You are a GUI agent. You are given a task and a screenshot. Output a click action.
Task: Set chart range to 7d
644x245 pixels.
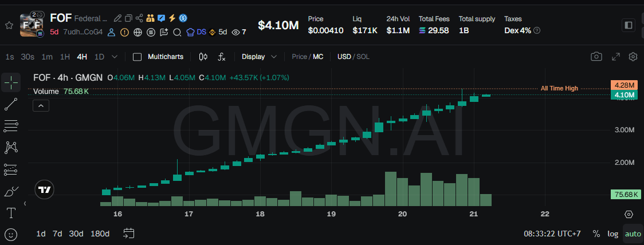pos(57,234)
